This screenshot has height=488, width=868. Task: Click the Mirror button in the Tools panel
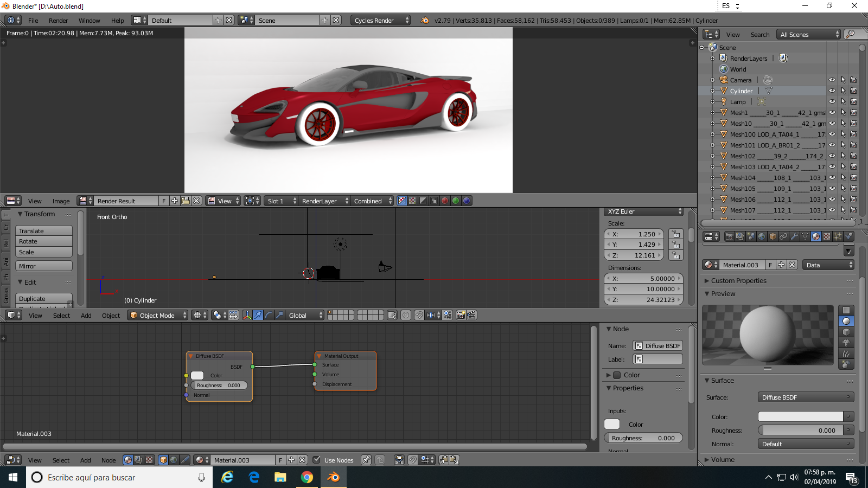click(x=43, y=266)
